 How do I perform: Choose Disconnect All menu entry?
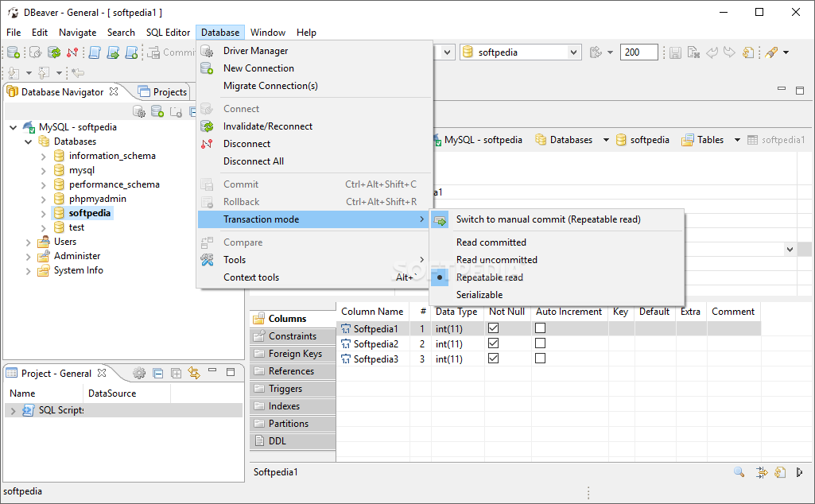[314, 161]
